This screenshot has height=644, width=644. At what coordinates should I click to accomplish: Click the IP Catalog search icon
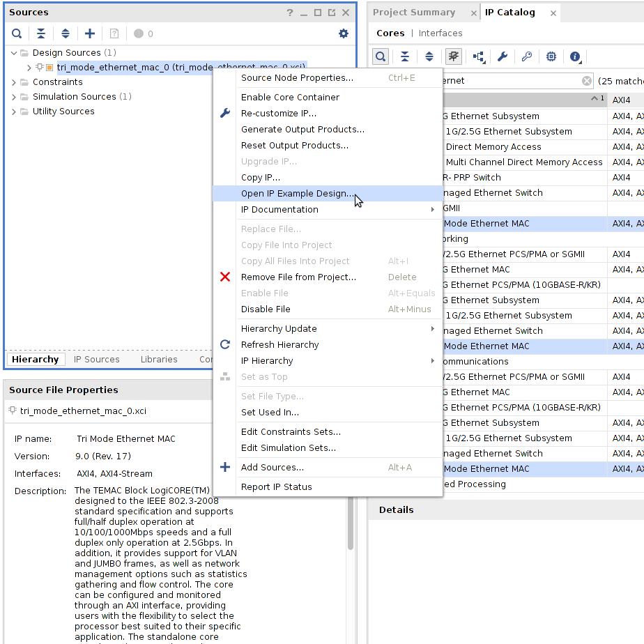(x=381, y=56)
